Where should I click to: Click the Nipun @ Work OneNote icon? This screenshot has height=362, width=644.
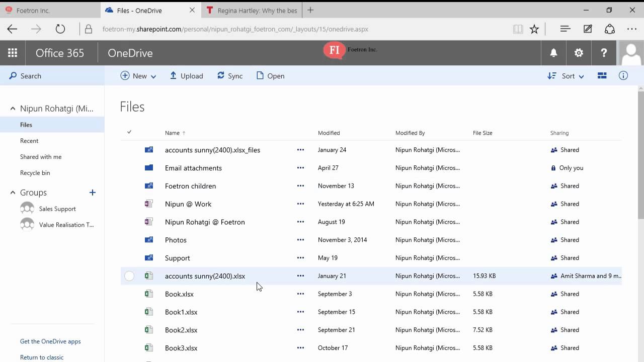click(x=149, y=204)
